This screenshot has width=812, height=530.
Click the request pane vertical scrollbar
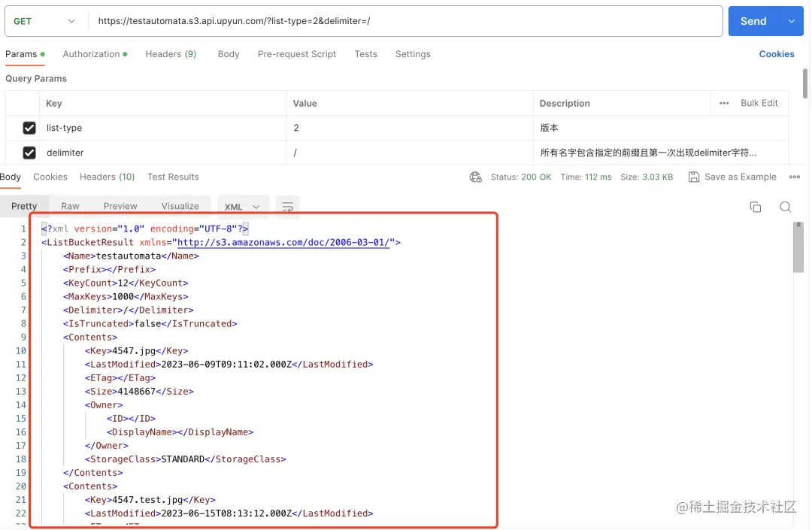coord(804,83)
